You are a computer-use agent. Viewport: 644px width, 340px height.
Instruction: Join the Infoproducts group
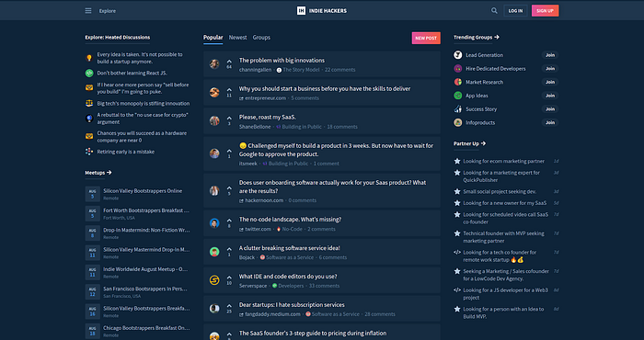tap(550, 122)
